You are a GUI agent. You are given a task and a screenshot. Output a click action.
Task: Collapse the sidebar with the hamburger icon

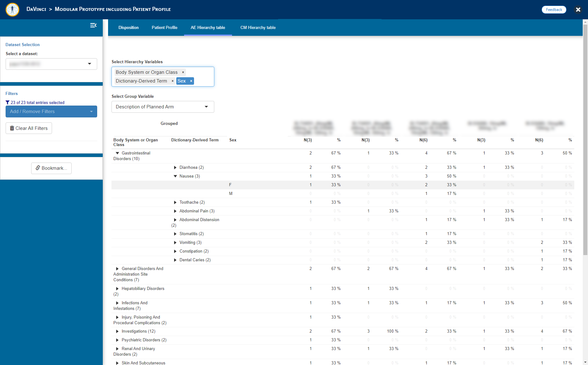(x=93, y=25)
